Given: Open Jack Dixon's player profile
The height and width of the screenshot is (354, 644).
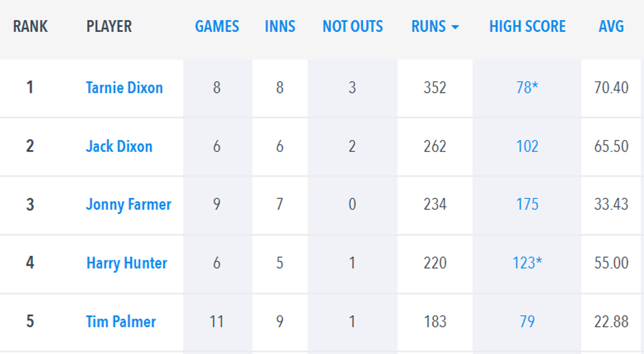Looking at the screenshot, I should [119, 146].
